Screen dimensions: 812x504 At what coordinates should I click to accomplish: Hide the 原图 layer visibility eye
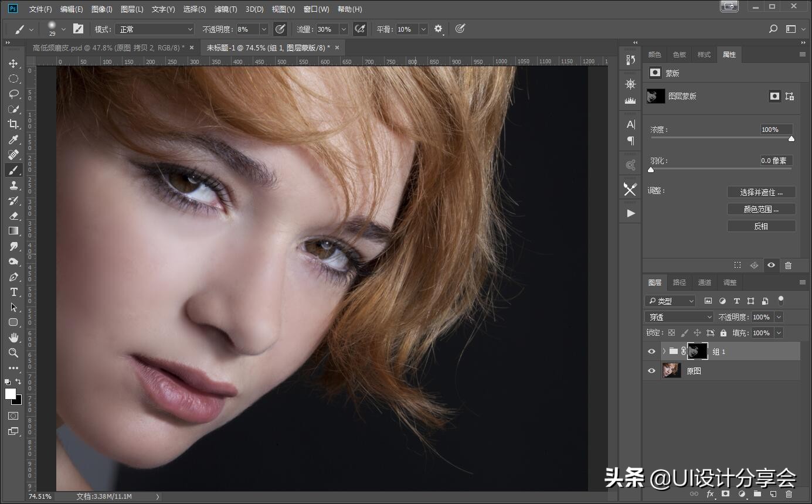point(651,370)
